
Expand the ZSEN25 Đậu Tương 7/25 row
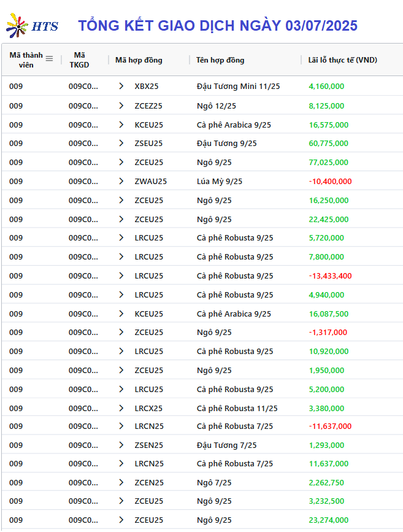click(x=121, y=445)
